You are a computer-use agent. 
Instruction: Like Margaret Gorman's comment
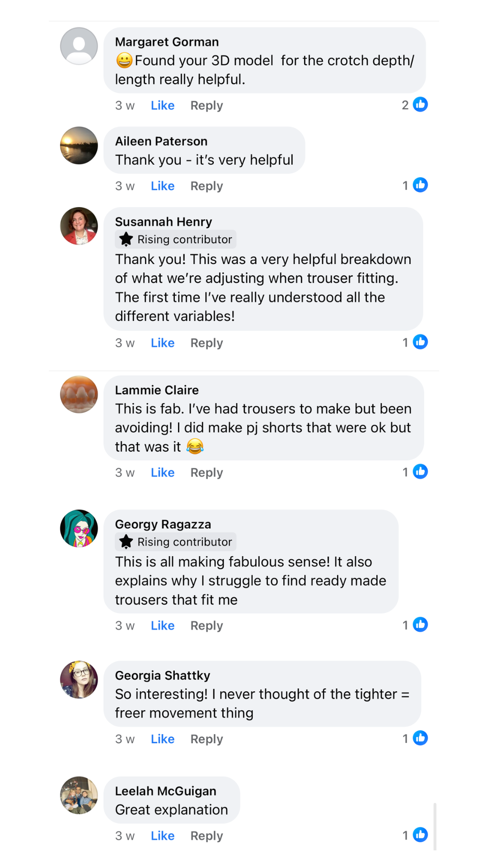click(x=163, y=105)
